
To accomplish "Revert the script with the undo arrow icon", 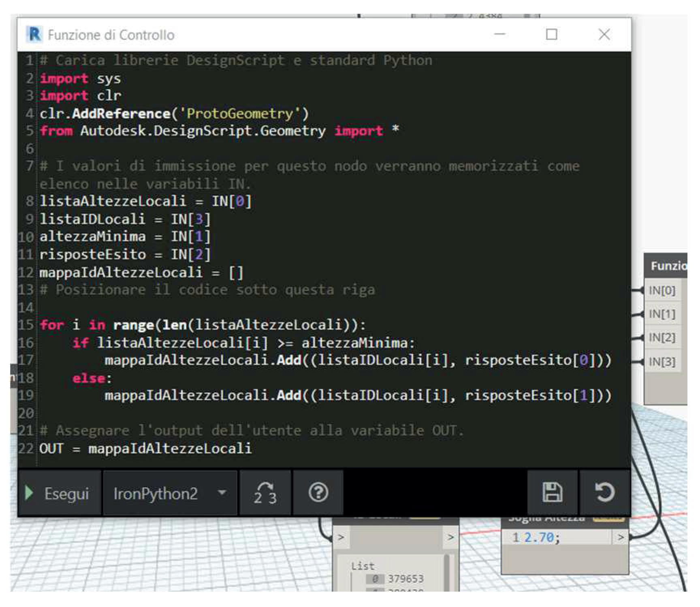I will [x=605, y=493].
